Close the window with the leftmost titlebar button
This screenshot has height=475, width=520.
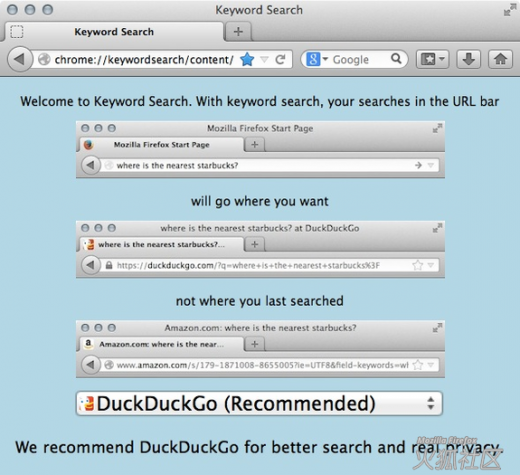coord(12,10)
